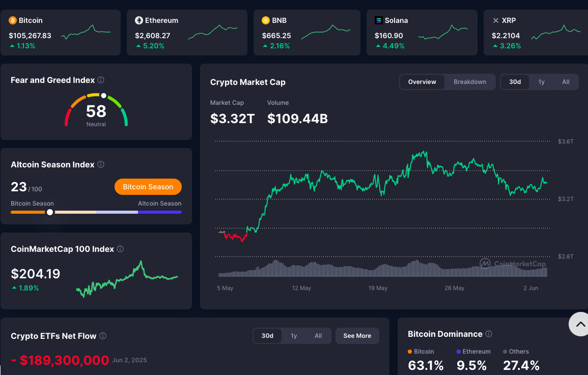Click the purple Altcoin Season end of bar
Screen dimensions: 588x375
160,212
